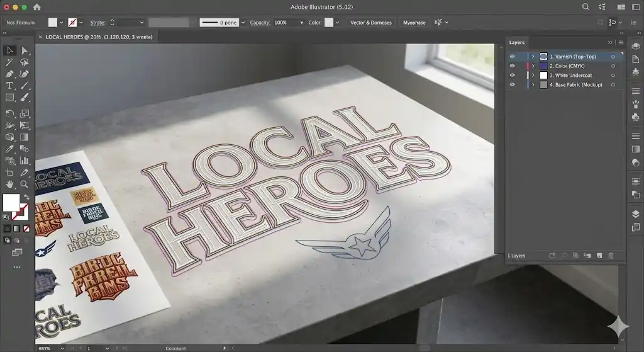Select the Type tool

click(x=9, y=86)
